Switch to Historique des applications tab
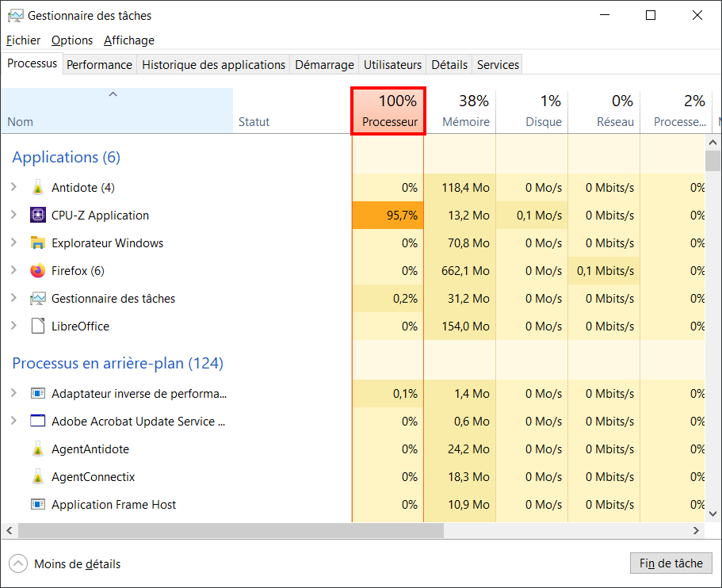This screenshot has width=722, height=588. [214, 64]
